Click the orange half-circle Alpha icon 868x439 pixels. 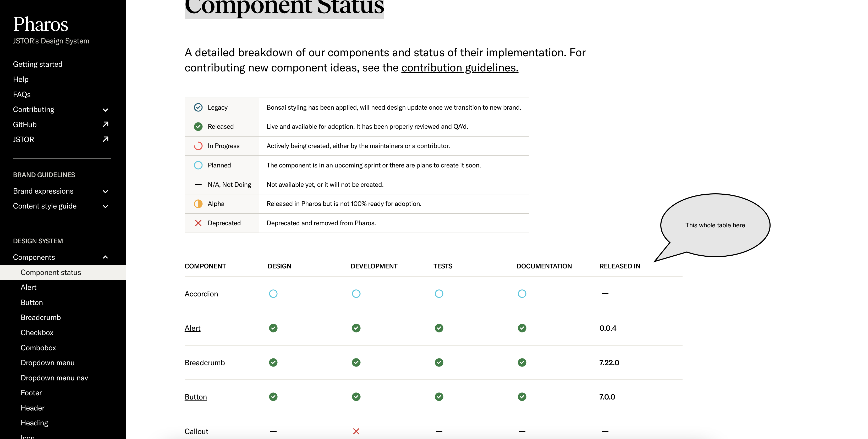(198, 204)
